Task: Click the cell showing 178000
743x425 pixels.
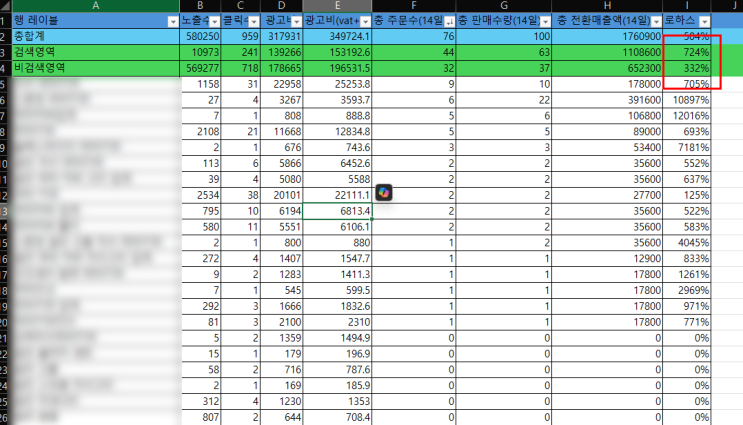Action: [x=607, y=84]
